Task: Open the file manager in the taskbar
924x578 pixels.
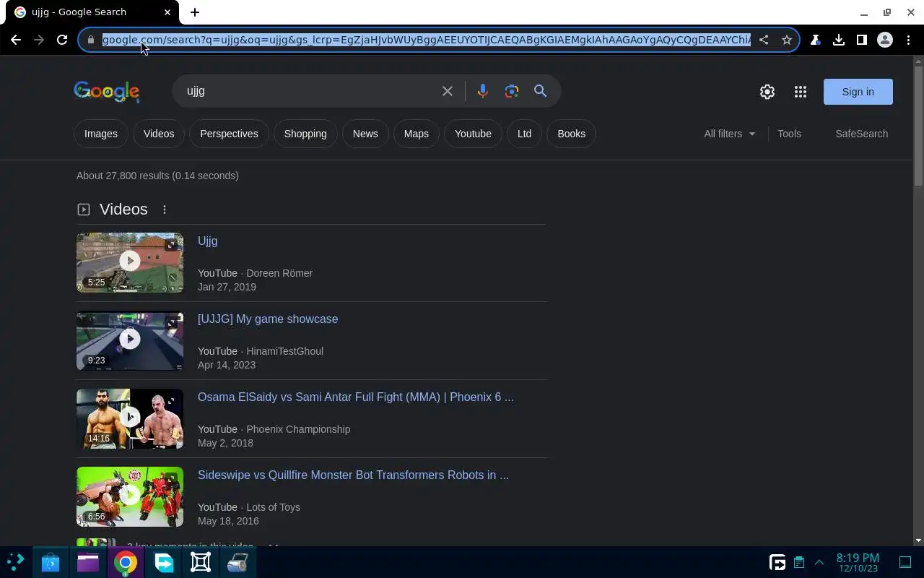Action: [88, 562]
